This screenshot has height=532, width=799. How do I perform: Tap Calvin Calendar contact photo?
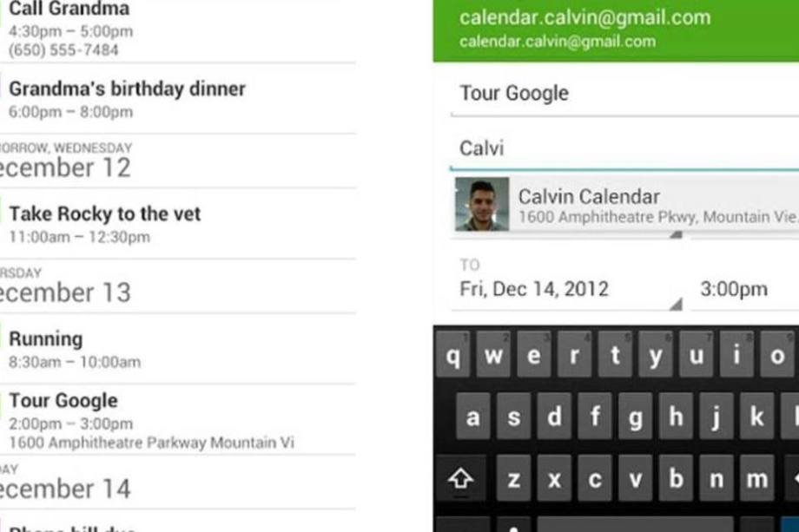(481, 205)
